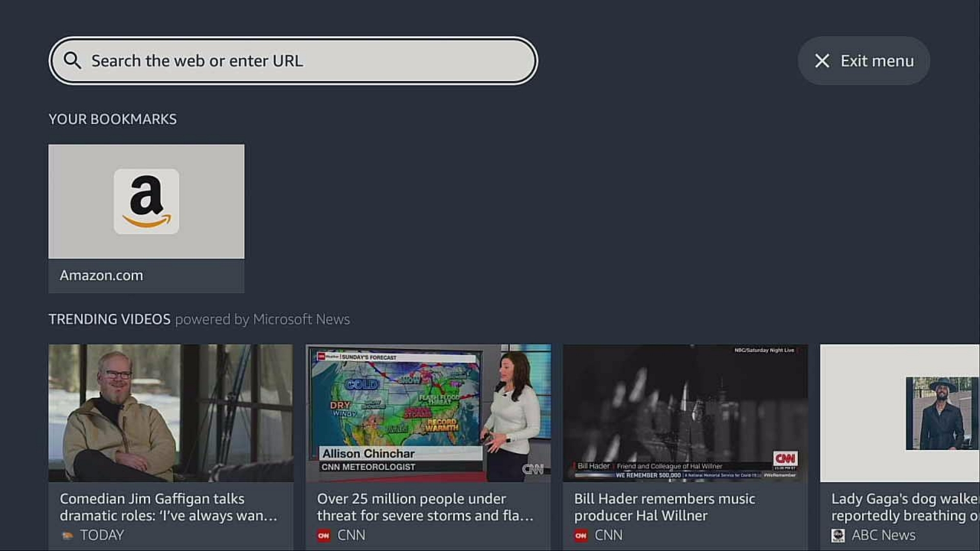Open the Over 25 million people headline

tap(425, 507)
